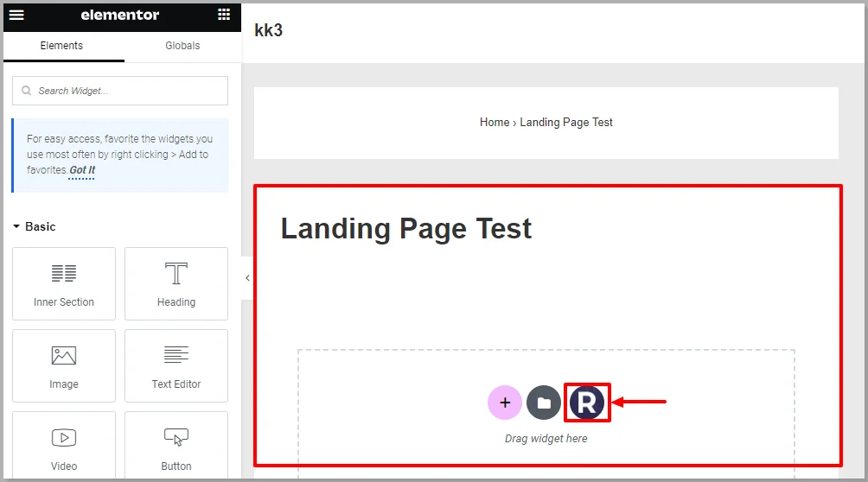Open template library folder button
This screenshot has width=868, height=482.
[x=544, y=403]
